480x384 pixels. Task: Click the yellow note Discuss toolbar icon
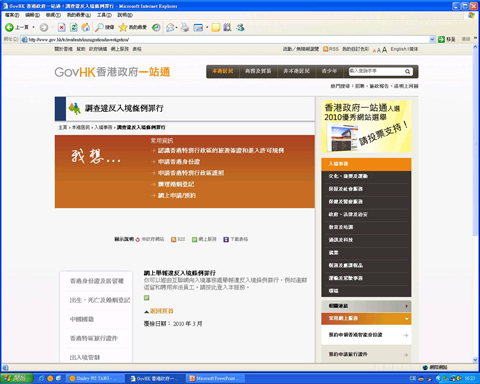[x=216, y=27]
